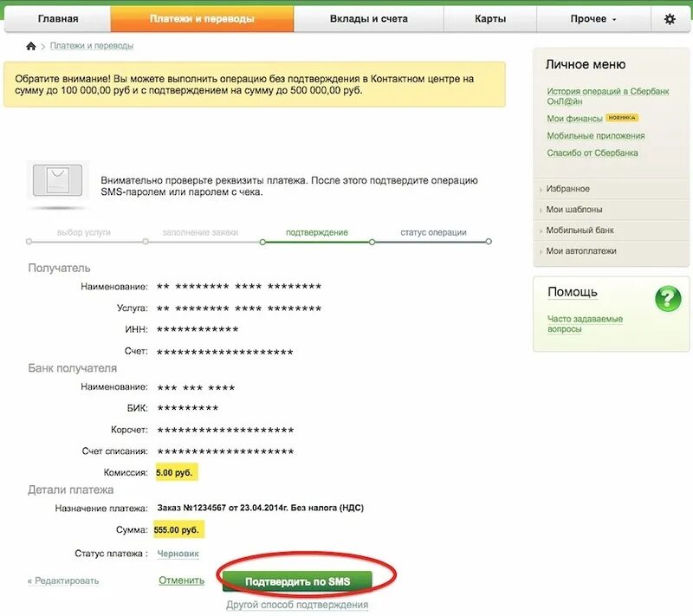Open Мои финансы link
Image resolution: width=693 pixels, height=616 pixels.
coord(574,119)
